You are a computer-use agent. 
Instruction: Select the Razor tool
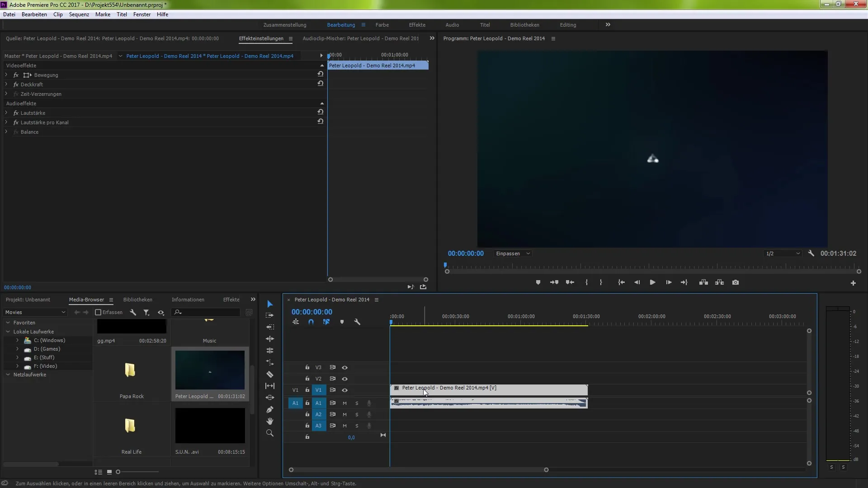(270, 374)
